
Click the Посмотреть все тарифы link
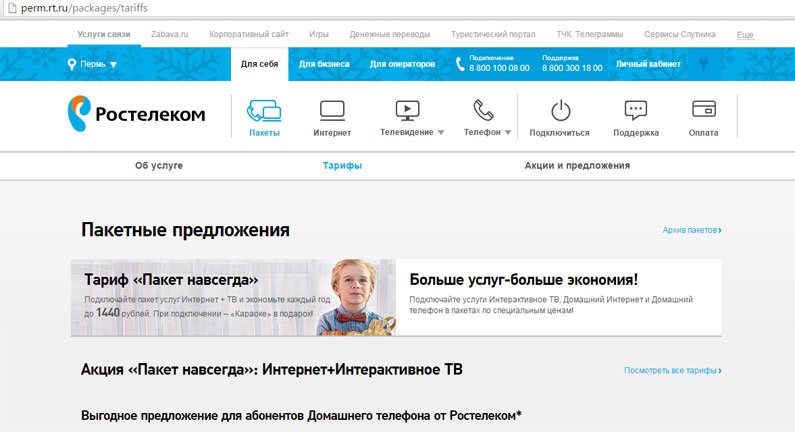[x=672, y=370]
